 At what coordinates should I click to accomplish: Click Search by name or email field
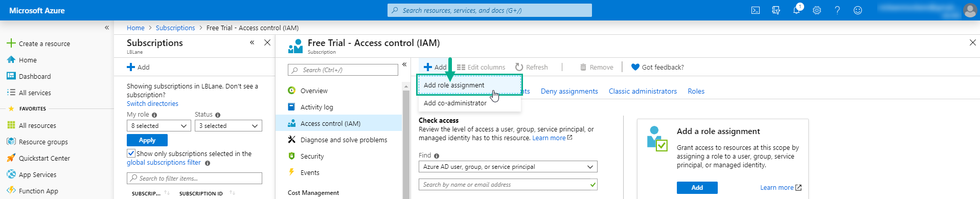508,185
